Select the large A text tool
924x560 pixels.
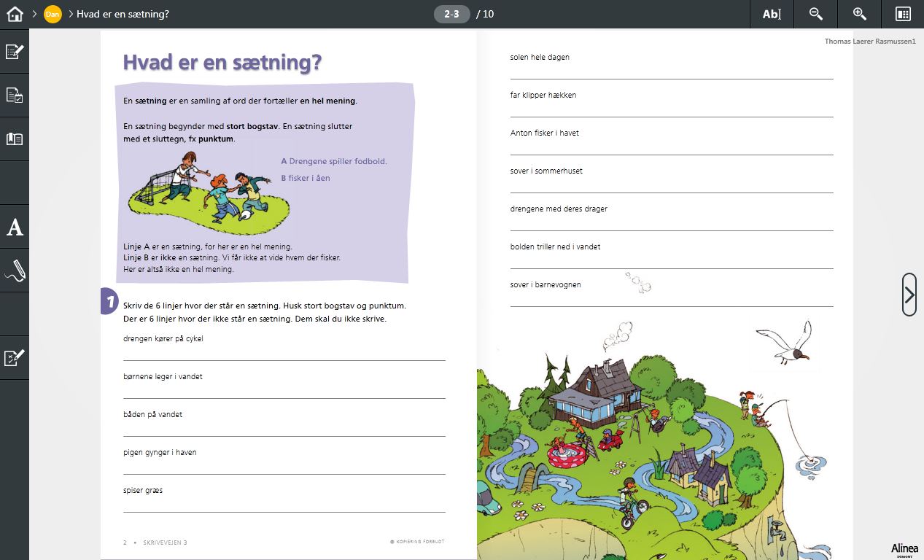[x=15, y=227]
